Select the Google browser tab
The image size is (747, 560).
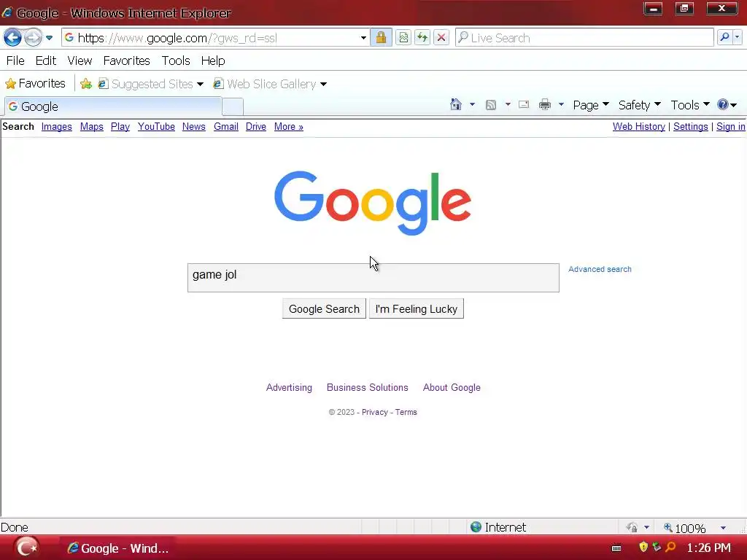tap(113, 106)
